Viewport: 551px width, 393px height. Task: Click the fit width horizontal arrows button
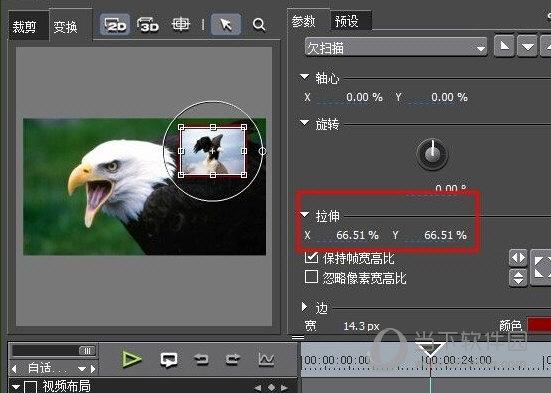point(518,258)
